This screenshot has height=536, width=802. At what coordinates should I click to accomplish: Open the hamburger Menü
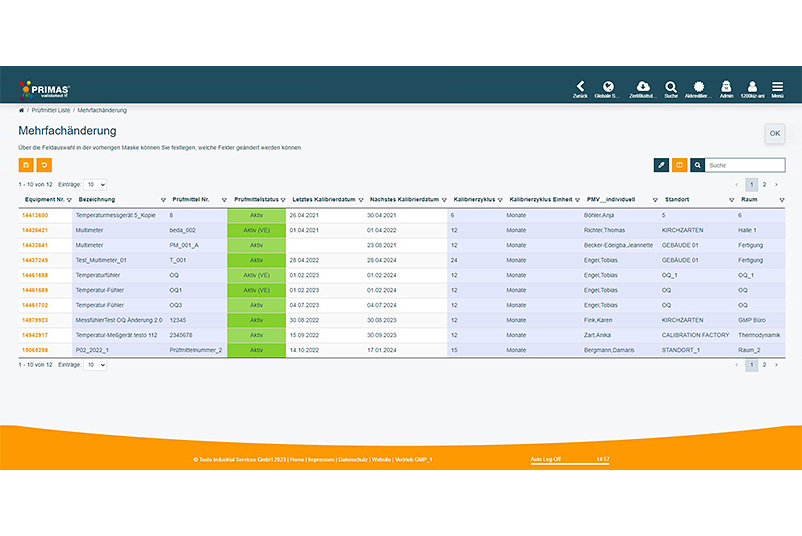pyautogui.click(x=777, y=88)
